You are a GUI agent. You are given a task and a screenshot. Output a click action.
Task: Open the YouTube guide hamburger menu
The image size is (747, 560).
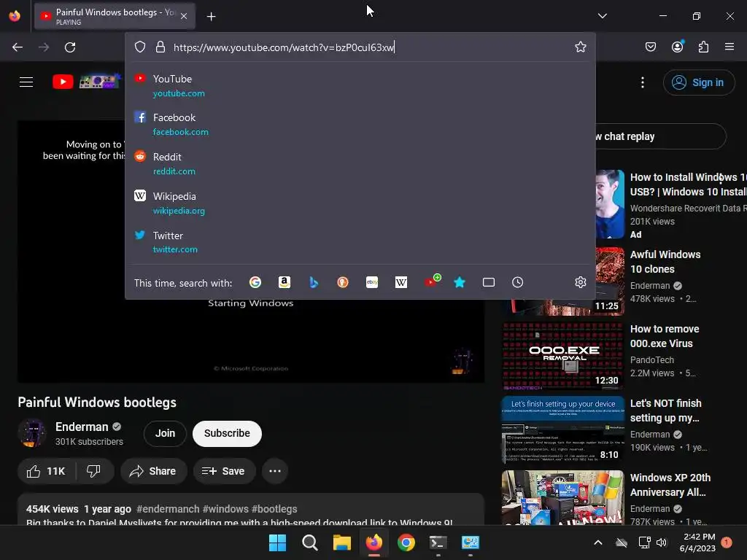point(26,82)
